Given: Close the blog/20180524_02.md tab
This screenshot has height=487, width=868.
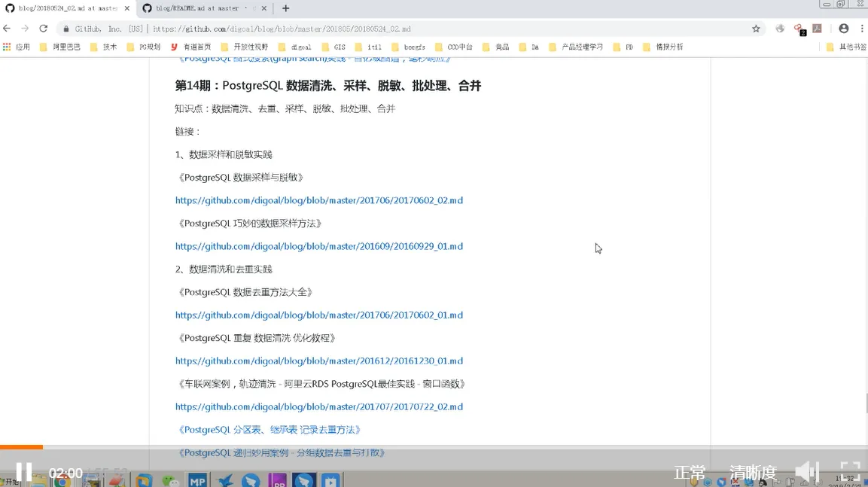Looking at the screenshot, I should (126, 8).
